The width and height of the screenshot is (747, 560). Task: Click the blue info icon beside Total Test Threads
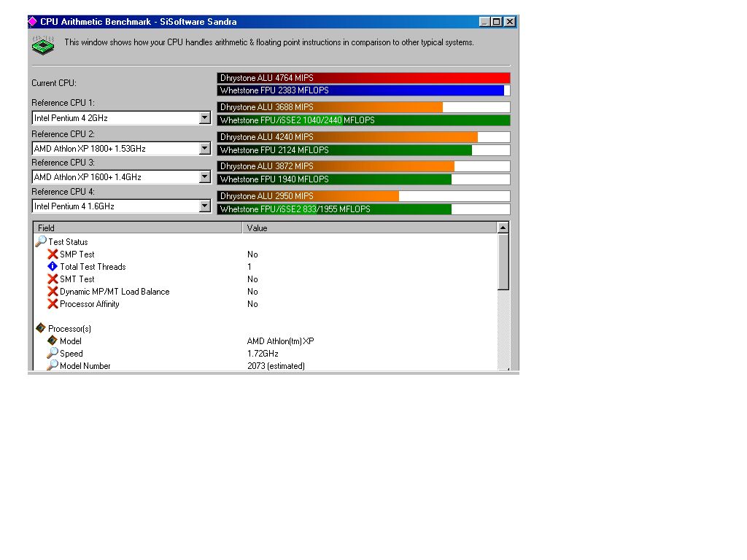(53, 267)
